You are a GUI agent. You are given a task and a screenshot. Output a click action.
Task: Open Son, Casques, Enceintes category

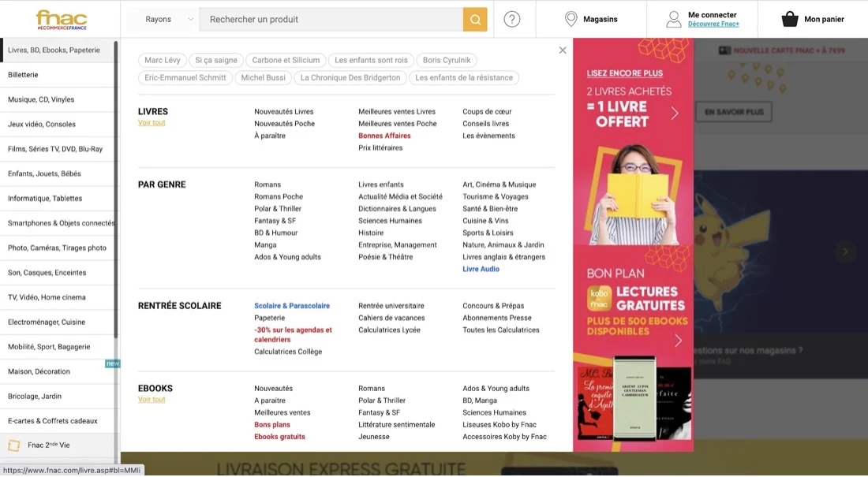coord(59,273)
